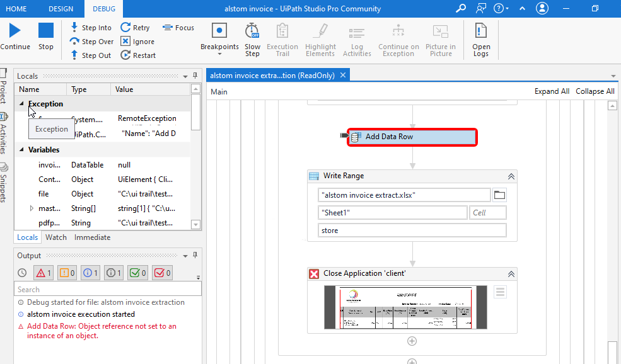The height and width of the screenshot is (364, 621).
Task: Expand the mast... String[] variable
Action: (32, 208)
